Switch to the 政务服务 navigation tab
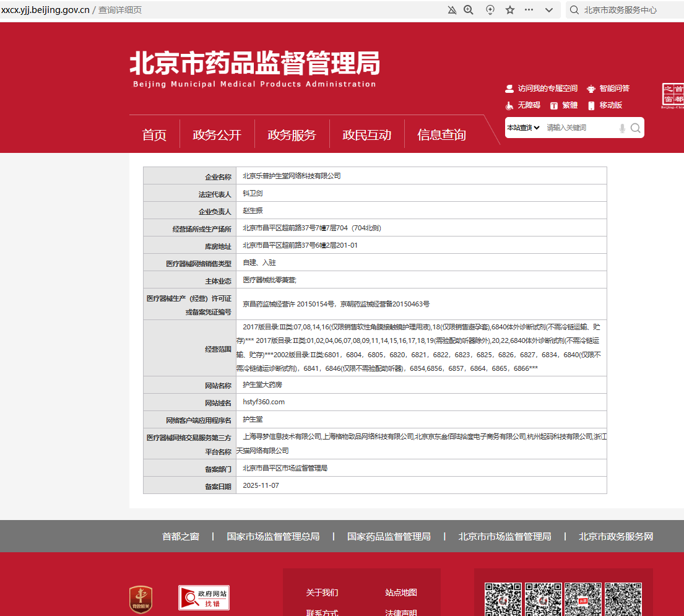The image size is (684, 616). pos(292,134)
